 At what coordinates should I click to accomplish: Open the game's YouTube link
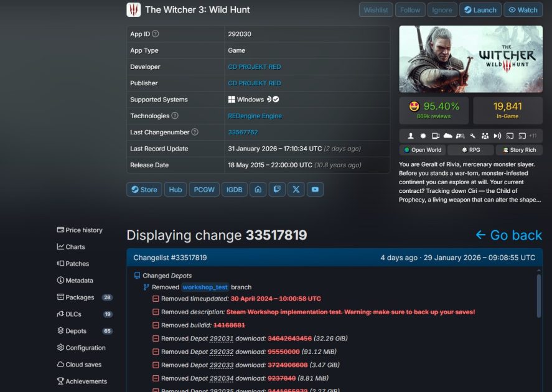pos(315,189)
